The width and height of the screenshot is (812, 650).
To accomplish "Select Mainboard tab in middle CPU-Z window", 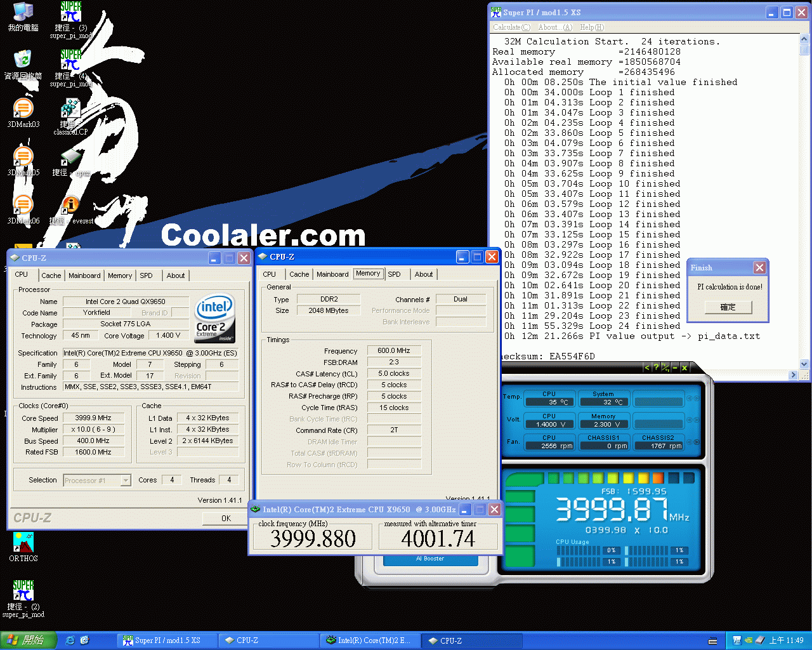I will tap(332, 274).
